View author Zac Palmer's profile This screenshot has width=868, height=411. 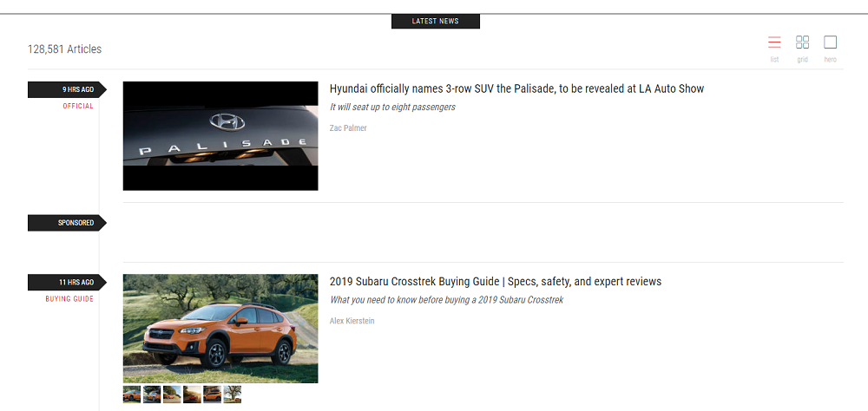coord(348,128)
